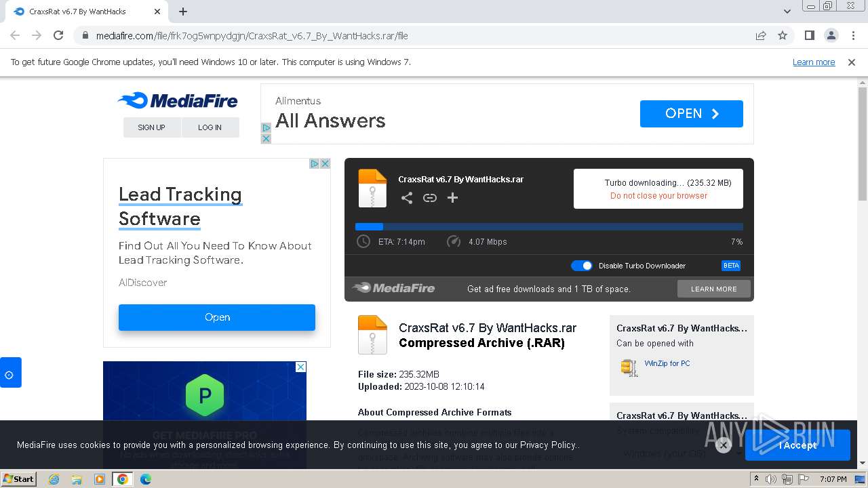Open File Explorer from taskbar
Screen dimensions: 868x488
point(77,479)
